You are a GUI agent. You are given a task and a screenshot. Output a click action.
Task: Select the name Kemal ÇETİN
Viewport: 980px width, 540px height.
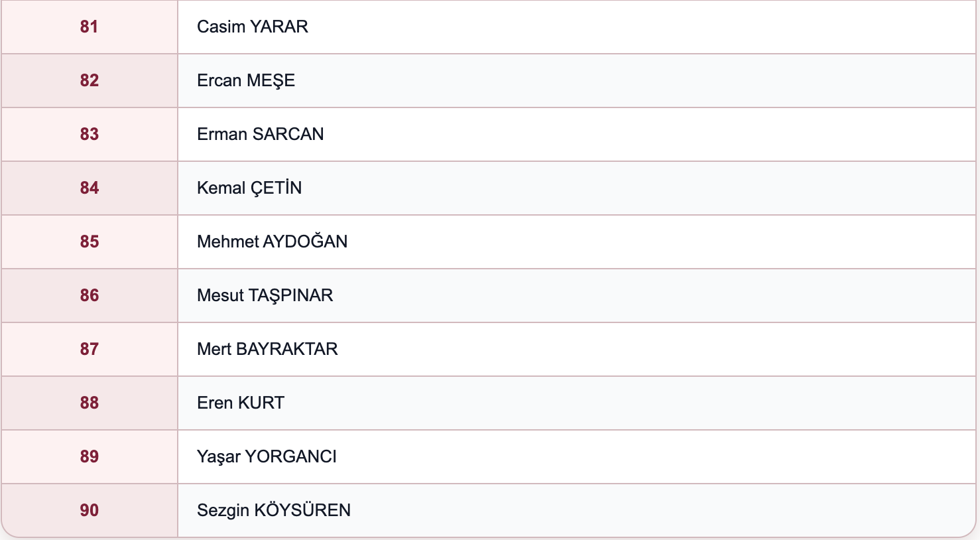[x=249, y=188]
